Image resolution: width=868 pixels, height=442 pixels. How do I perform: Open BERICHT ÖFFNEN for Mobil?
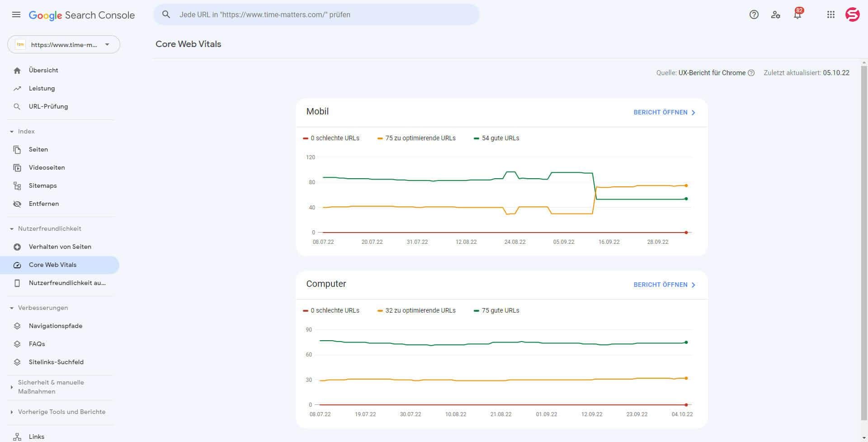point(664,112)
